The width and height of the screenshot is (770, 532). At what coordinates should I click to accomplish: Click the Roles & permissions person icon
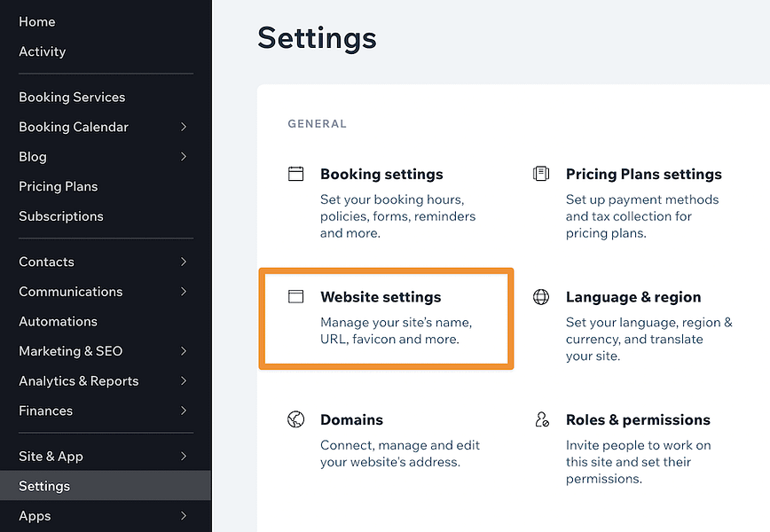[x=541, y=419]
